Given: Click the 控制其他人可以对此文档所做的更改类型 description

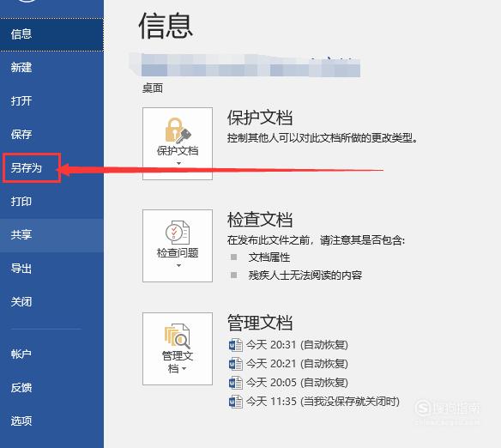Looking at the screenshot, I should coord(323,138).
